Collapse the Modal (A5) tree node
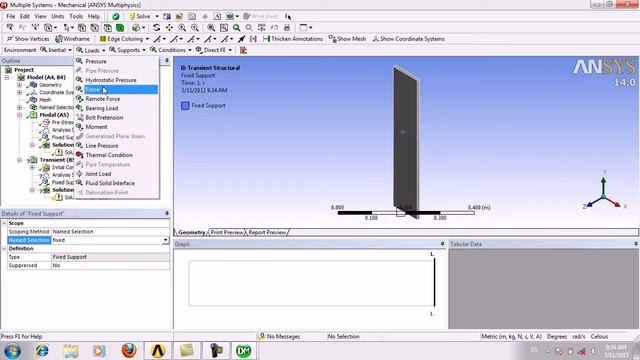This screenshot has height=360, width=640. (x=19, y=115)
